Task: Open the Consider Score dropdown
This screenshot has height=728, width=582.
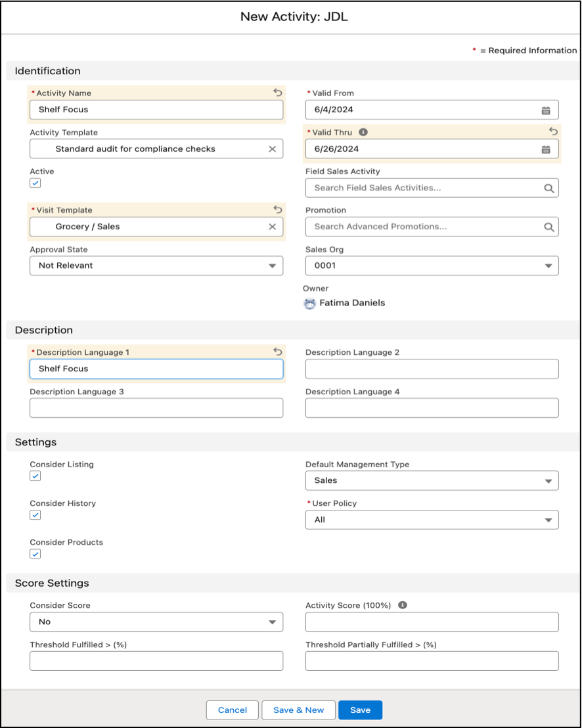Action: tap(156, 622)
